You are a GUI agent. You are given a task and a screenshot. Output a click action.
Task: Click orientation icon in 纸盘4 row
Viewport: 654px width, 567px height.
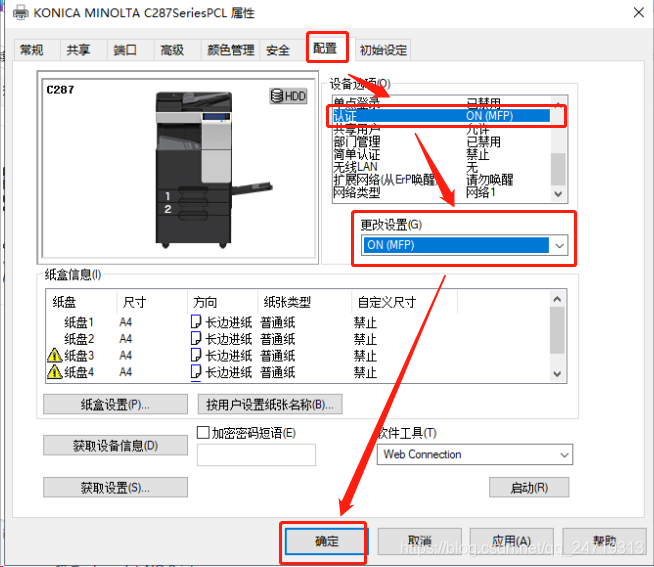click(x=196, y=372)
